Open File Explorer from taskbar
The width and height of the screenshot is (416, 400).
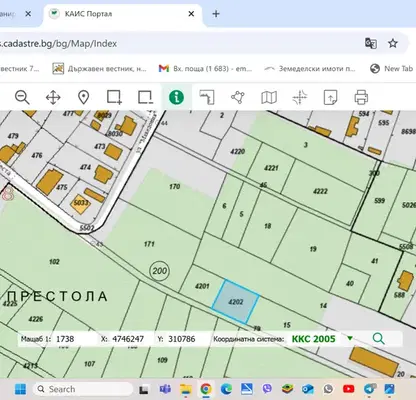coord(186,389)
